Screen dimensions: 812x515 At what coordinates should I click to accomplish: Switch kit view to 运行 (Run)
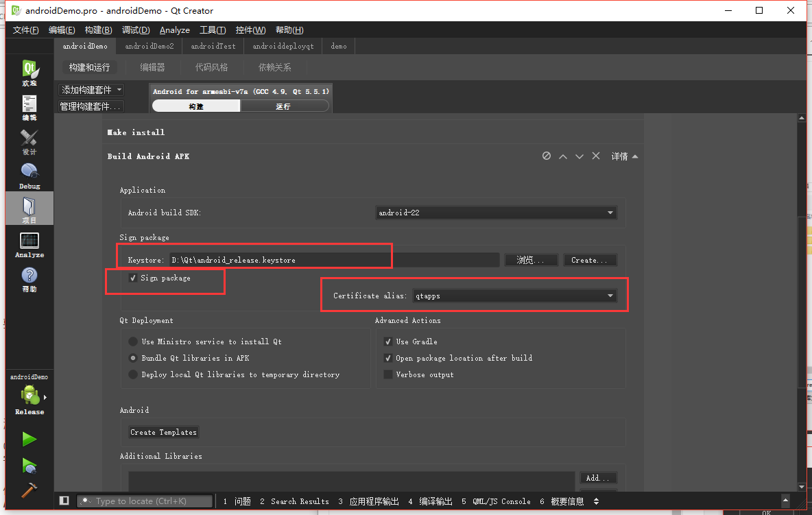click(x=284, y=106)
